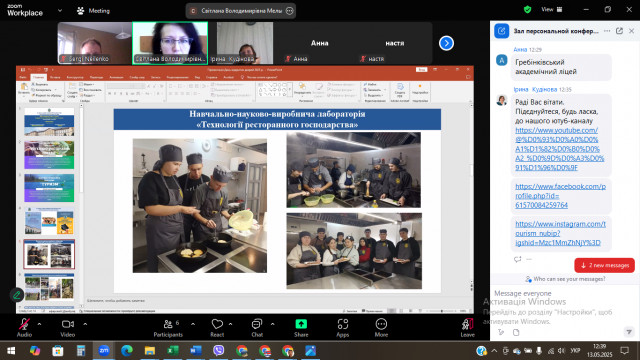Open the chat text formatting icon
Screen dimensions: 640x360
(x=501, y=332)
